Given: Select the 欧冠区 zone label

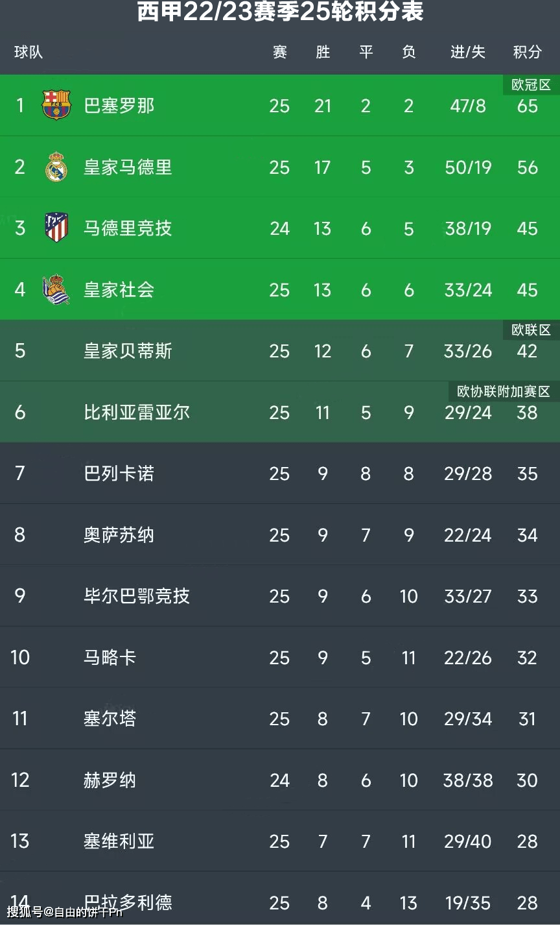Looking at the screenshot, I should point(531,85).
